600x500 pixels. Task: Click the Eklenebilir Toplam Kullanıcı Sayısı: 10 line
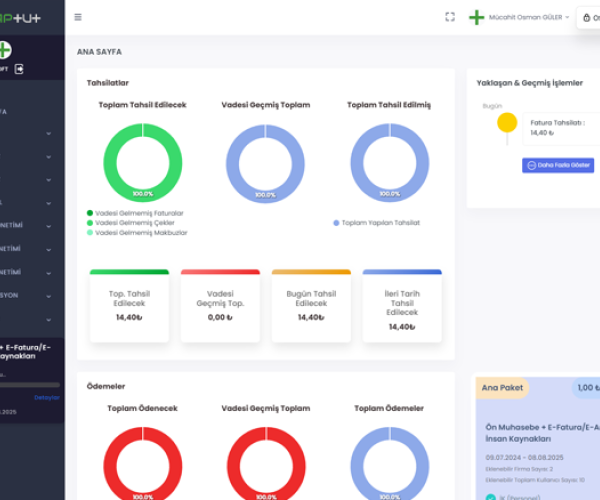pyautogui.click(x=535, y=480)
